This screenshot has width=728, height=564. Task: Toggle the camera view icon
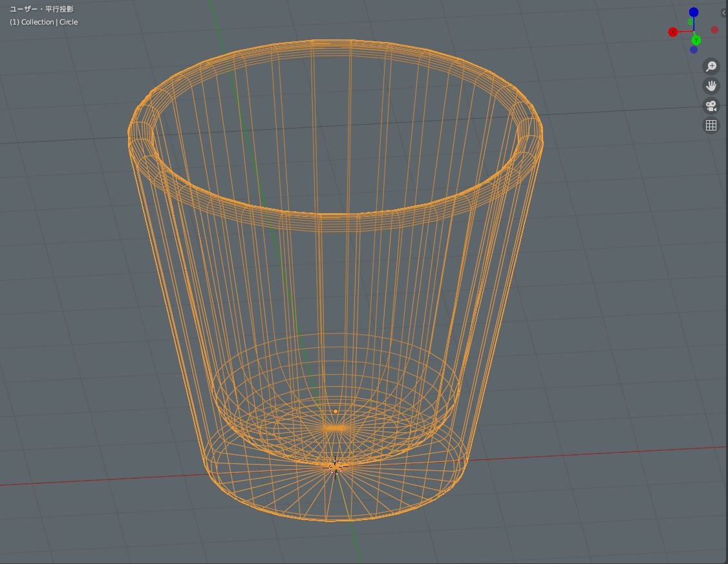pyautogui.click(x=711, y=106)
